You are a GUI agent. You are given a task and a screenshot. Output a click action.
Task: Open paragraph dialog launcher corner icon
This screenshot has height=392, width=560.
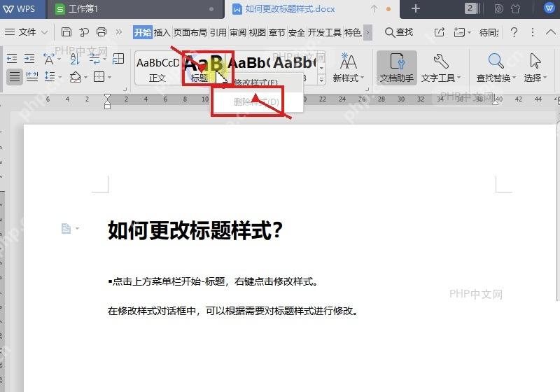coord(125,89)
